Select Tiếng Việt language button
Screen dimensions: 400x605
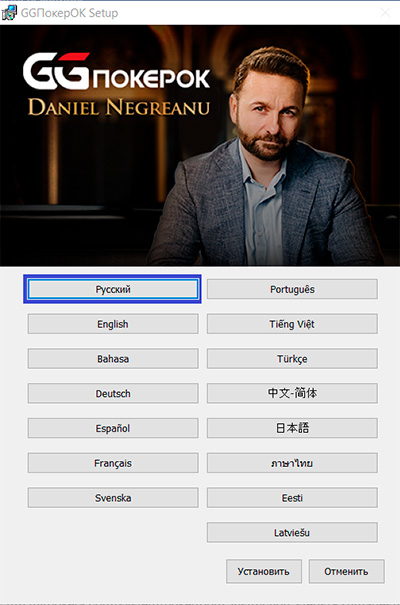pyautogui.click(x=292, y=324)
